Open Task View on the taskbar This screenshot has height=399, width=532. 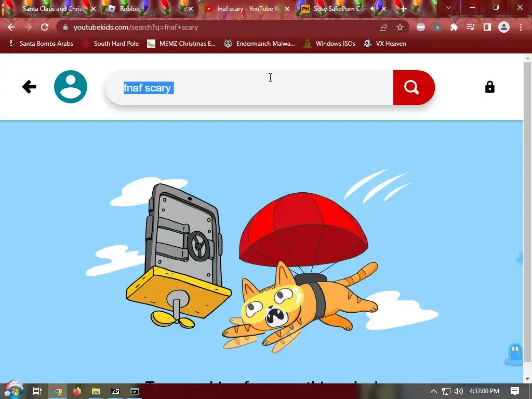(x=37, y=391)
